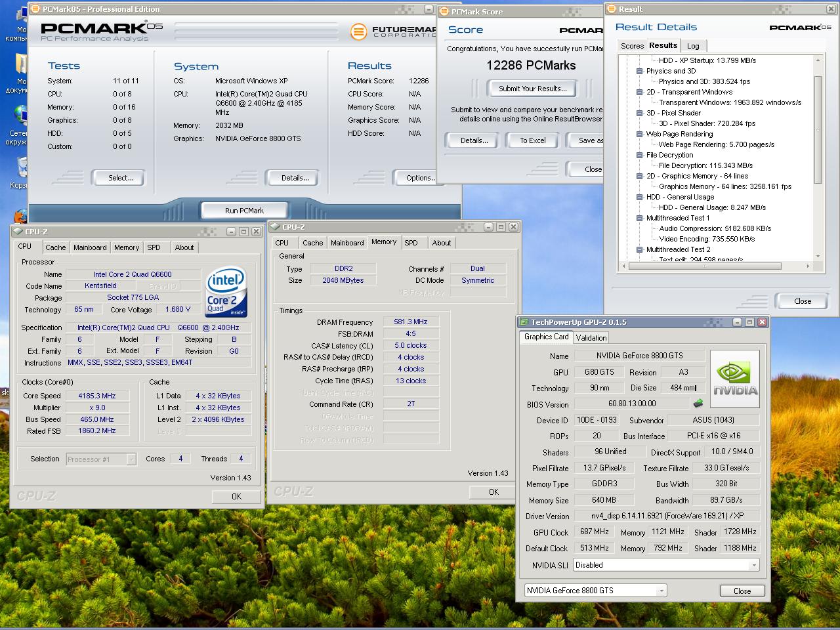Click the Kentsfield code name value
This screenshot has width=840, height=630.
click(100, 285)
